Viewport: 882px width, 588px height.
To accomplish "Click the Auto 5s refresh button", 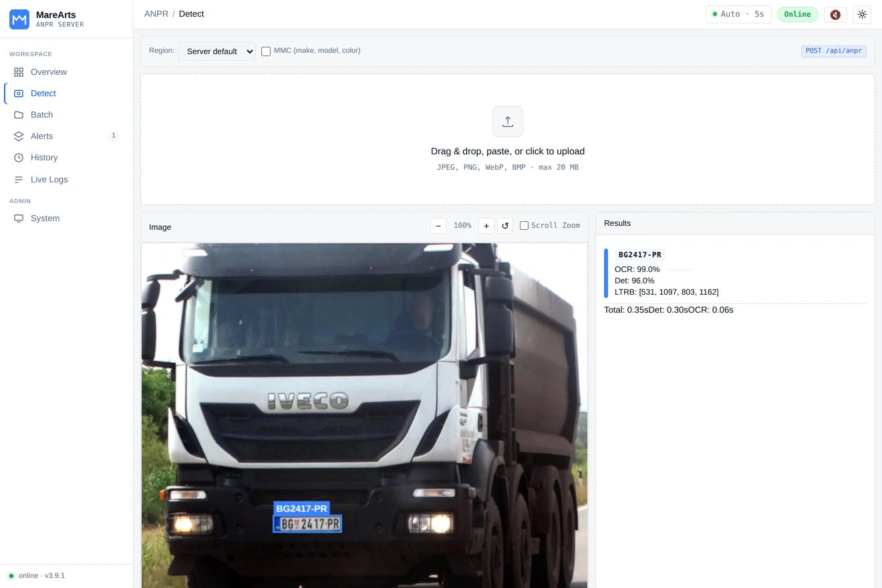I will (x=738, y=14).
